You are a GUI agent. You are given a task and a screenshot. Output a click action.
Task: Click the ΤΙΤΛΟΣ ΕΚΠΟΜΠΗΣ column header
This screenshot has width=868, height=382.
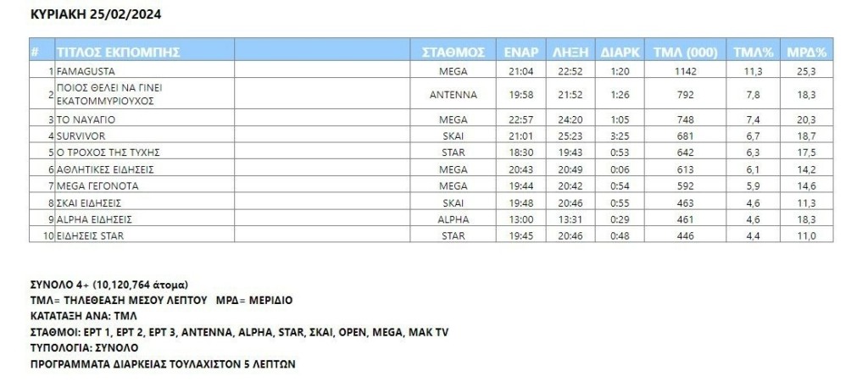(119, 51)
